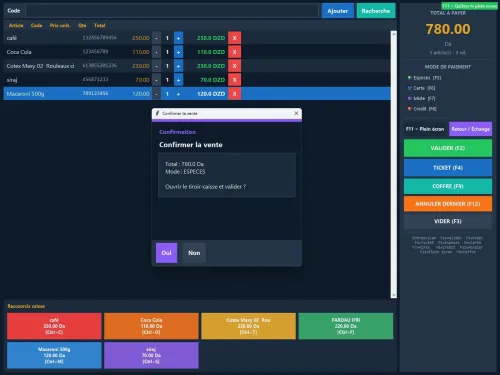The height and width of the screenshot is (375, 500).
Task: Open the Recherche product search
Action: pyautogui.click(x=376, y=11)
